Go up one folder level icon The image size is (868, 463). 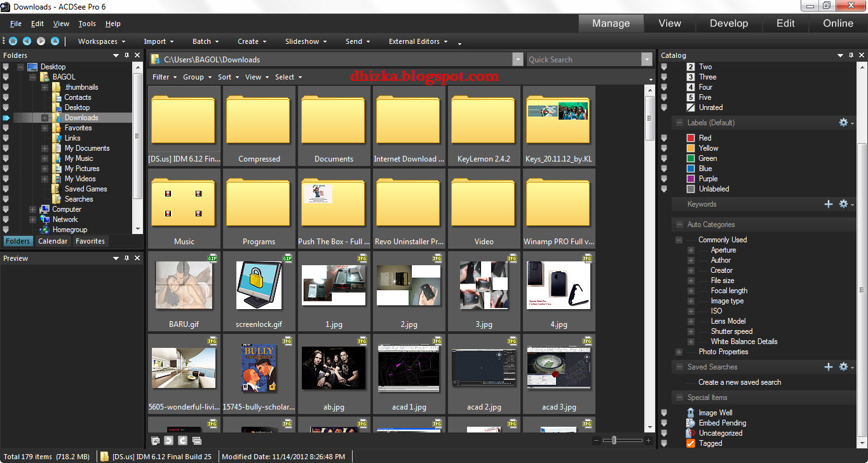[55, 41]
